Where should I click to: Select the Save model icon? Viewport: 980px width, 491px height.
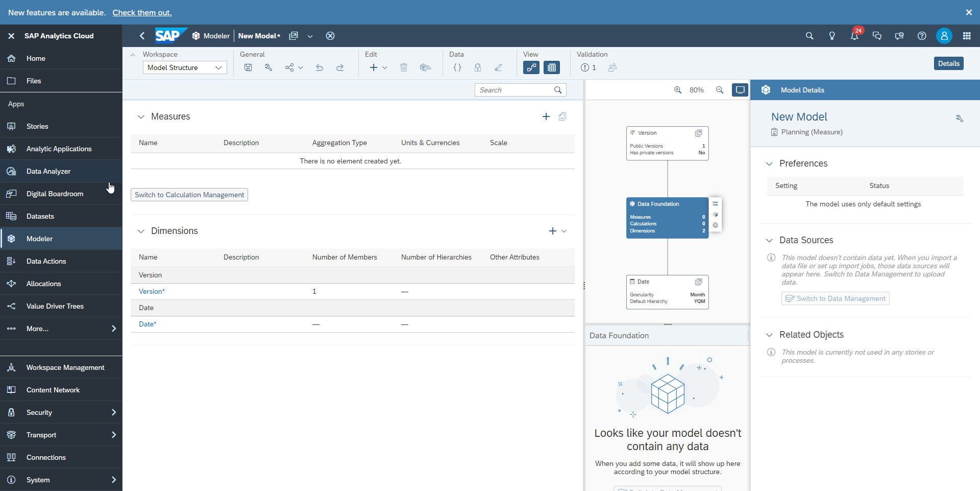pyautogui.click(x=248, y=67)
